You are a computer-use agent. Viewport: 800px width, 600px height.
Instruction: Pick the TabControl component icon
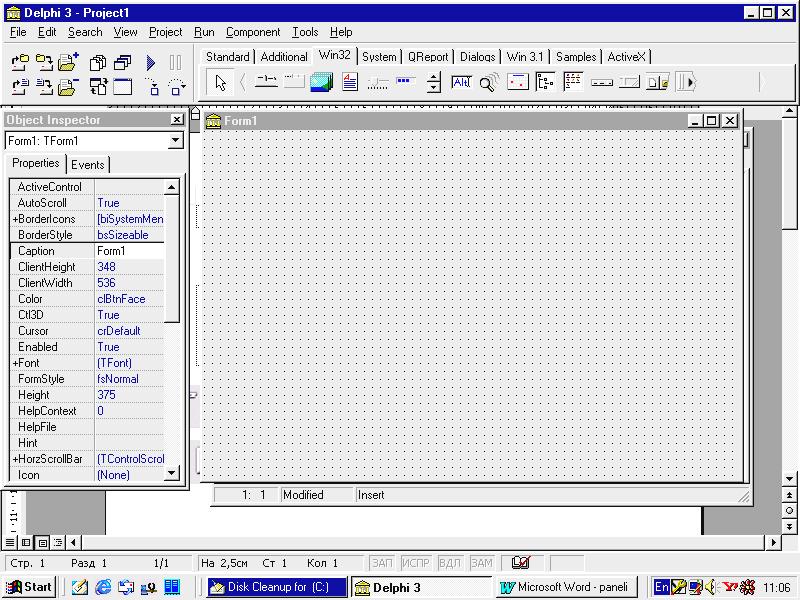pyautogui.click(x=266, y=82)
